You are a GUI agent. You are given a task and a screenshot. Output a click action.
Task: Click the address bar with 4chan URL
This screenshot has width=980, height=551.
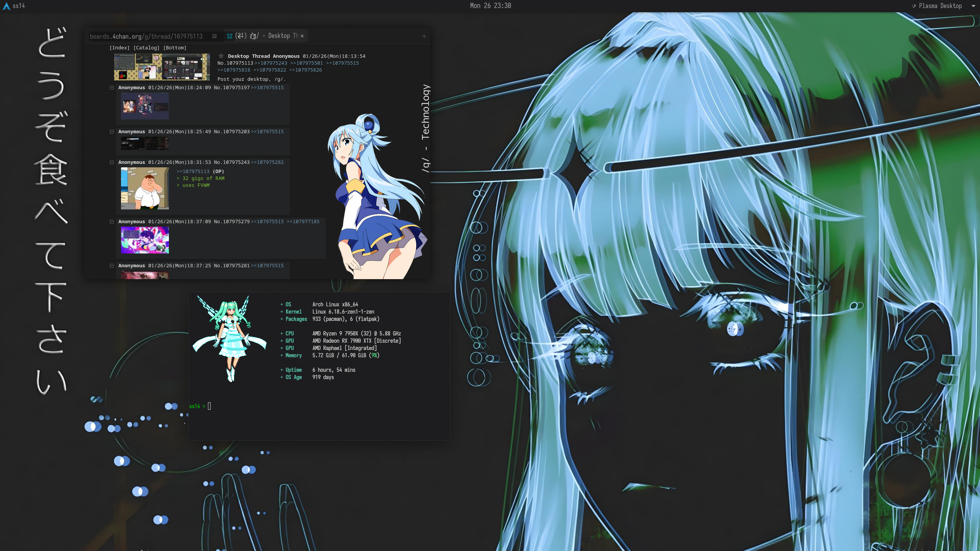coord(146,36)
